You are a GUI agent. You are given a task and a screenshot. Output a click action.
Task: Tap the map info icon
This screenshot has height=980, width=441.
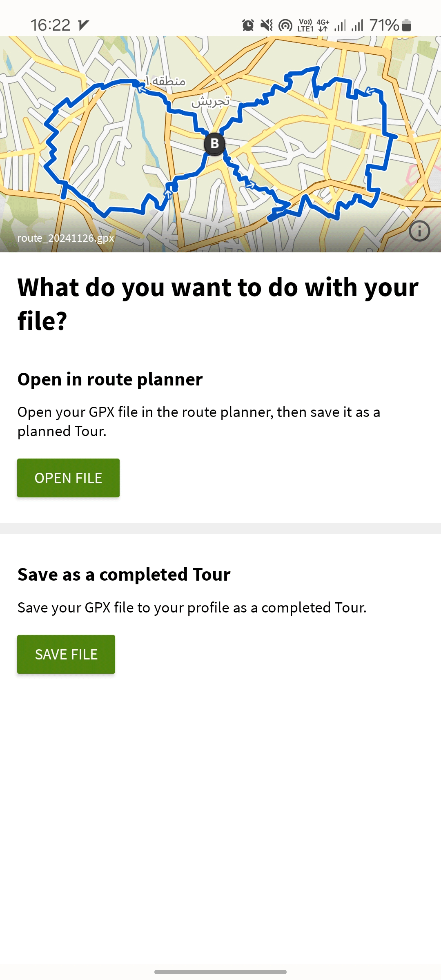[x=419, y=231]
